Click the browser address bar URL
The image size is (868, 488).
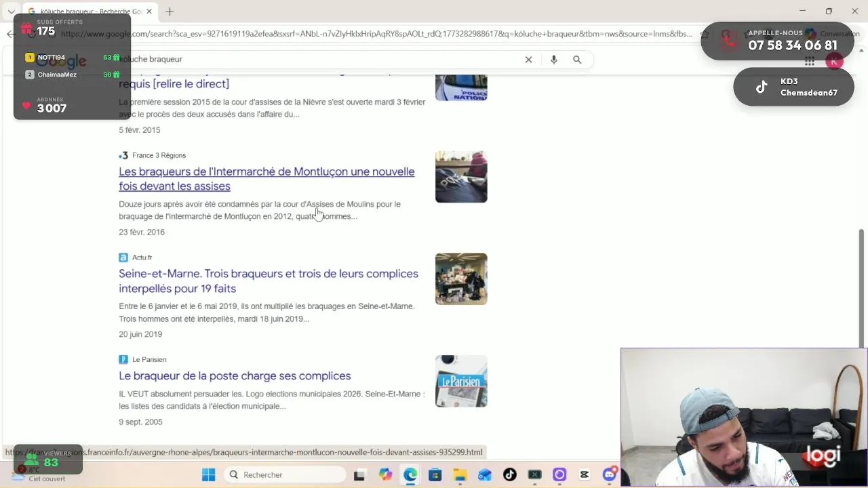[376, 34]
